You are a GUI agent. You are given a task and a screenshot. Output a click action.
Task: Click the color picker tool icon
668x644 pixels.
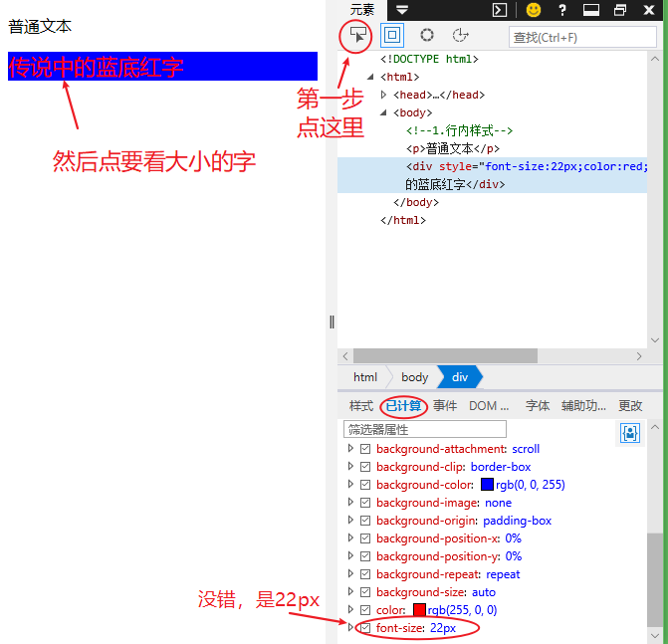tap(427, 35)
